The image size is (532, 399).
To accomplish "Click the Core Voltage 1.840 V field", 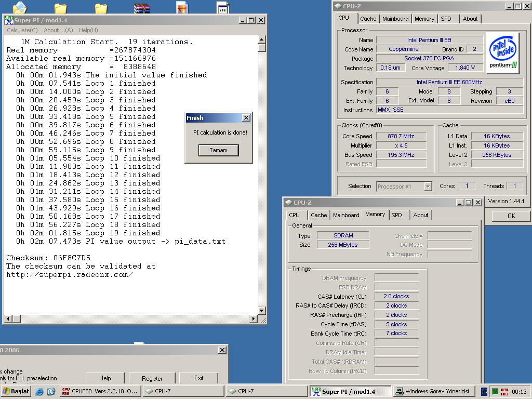I will click(465, 68).
